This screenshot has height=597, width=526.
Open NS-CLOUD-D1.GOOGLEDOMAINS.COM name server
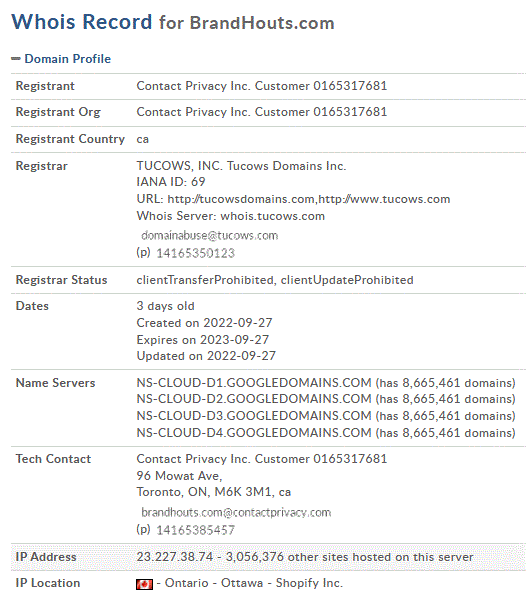[x=254, y=383]
